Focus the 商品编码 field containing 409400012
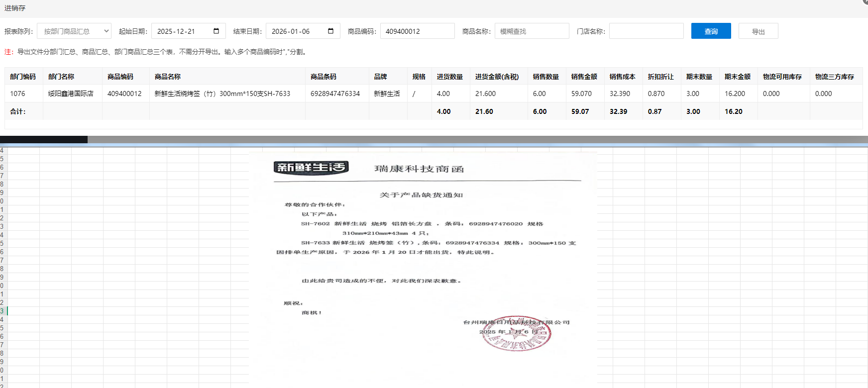868x388 pixels. 417,31
